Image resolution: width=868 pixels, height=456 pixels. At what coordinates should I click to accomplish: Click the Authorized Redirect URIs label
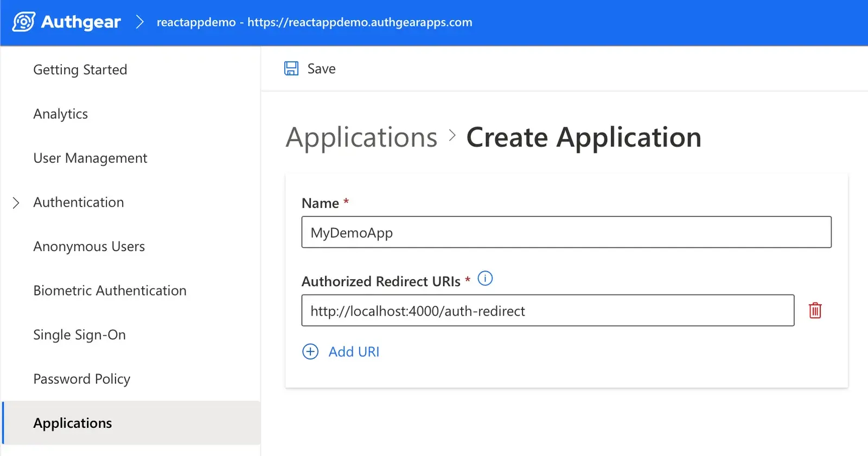[381, 281]
